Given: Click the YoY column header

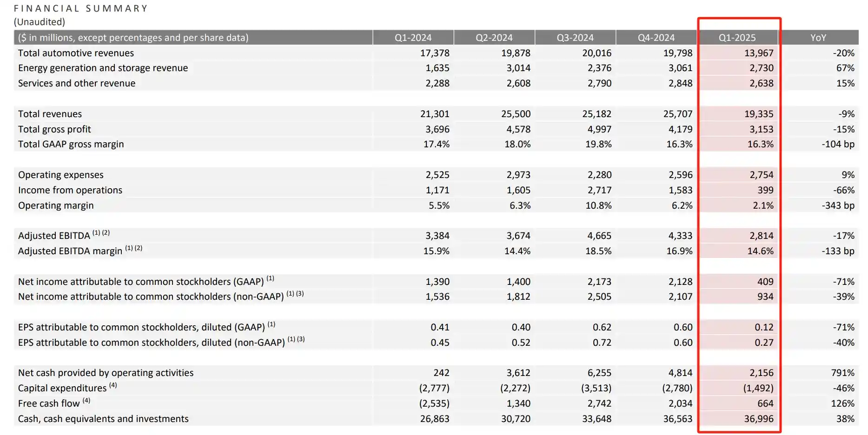Looking at the screenshot, I should (x=818, y=38).
